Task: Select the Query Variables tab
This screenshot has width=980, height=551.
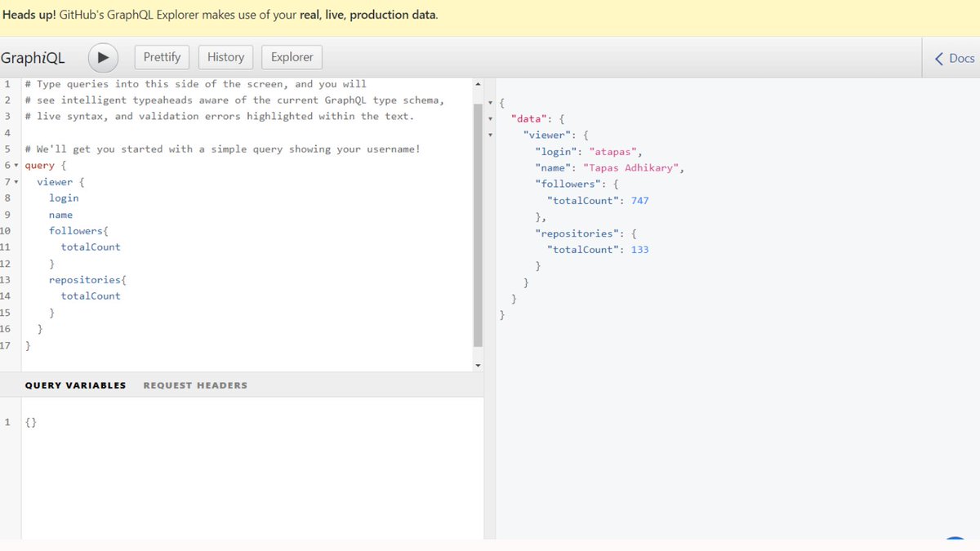Action: [x=75, y=384]
